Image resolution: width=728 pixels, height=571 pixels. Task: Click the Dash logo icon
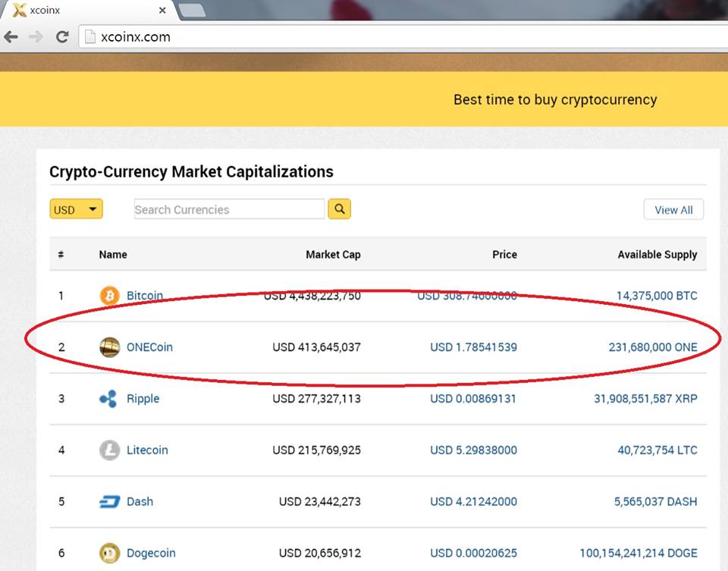(x=109, y=502)
